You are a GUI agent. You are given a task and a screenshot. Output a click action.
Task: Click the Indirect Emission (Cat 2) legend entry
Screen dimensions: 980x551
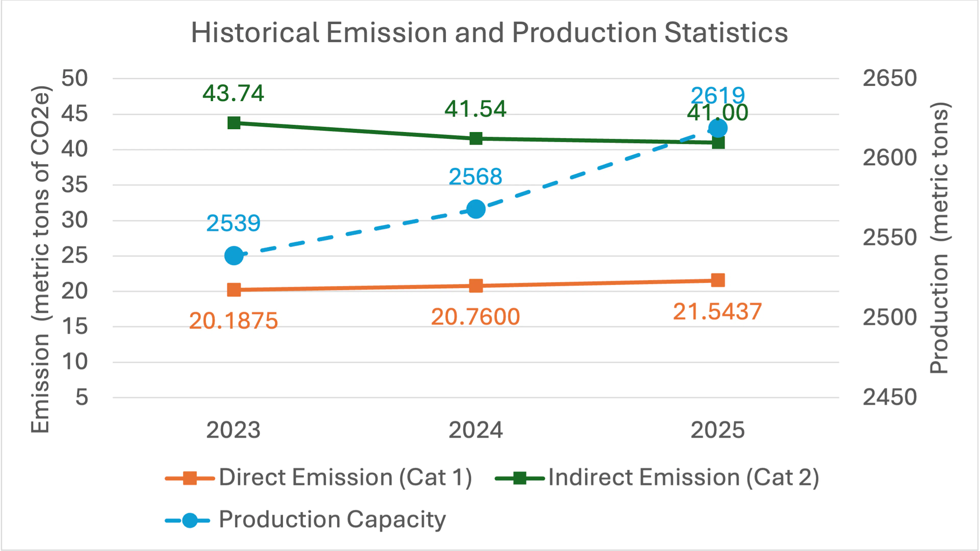pyautogui.click(x=657, y=478)
